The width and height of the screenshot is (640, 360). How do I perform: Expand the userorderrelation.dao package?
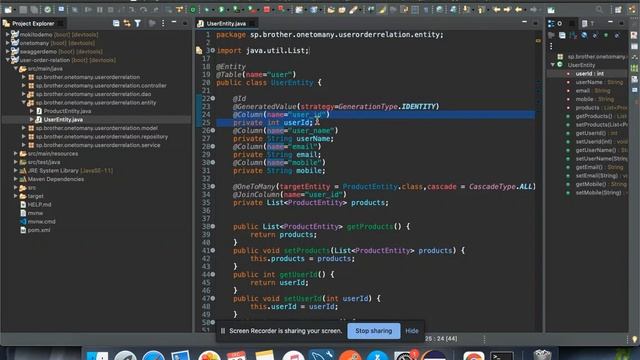tap(24, 94)
